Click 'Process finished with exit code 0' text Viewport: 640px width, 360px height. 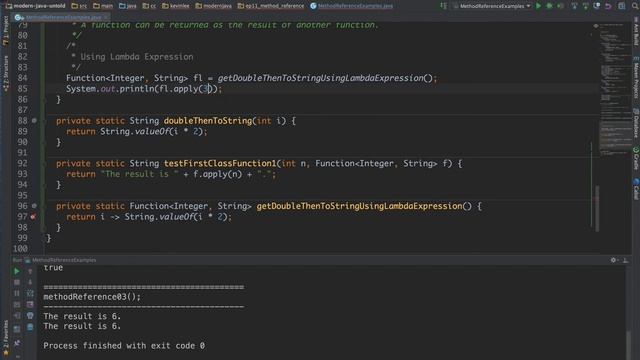[x=124, y=346]
